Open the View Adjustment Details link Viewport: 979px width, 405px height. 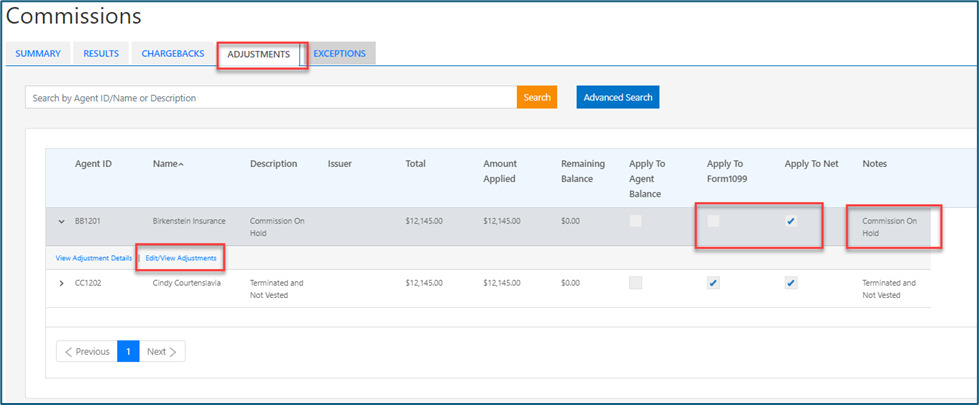(x=94, y=258)
